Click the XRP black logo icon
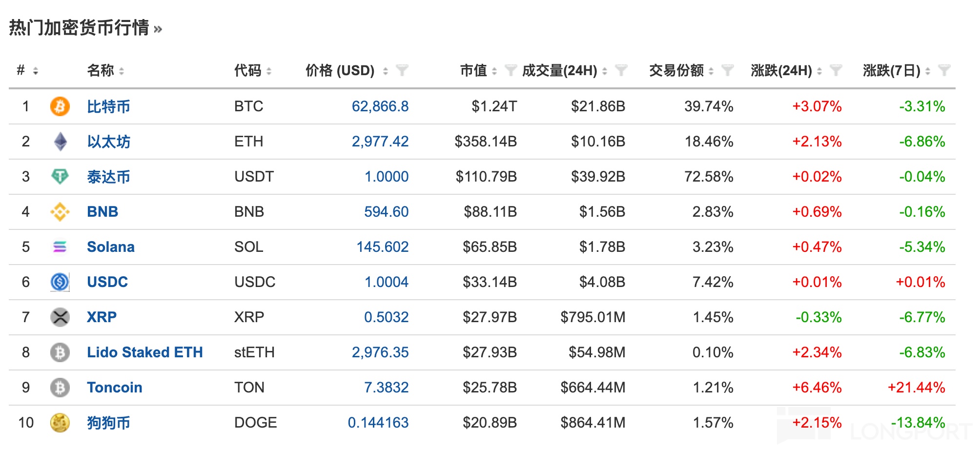 point(60,317)
